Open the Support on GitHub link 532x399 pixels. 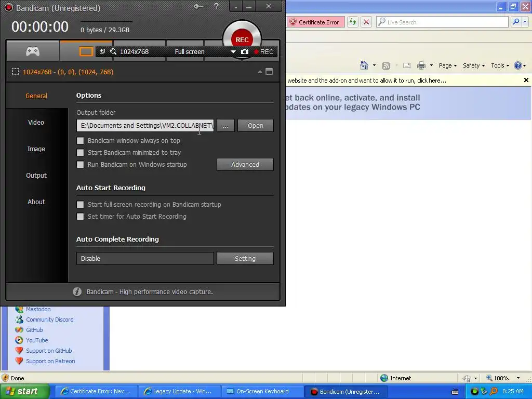pos(49,351)
